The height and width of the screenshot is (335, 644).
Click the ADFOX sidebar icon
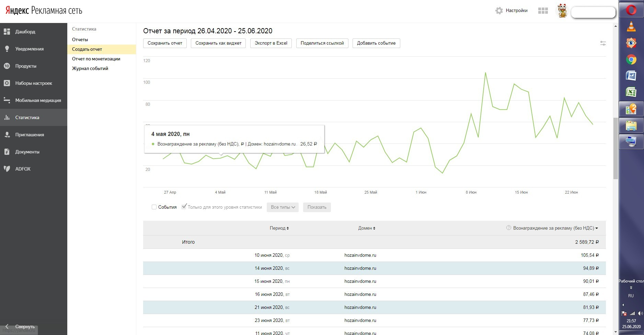click(7, 169)
